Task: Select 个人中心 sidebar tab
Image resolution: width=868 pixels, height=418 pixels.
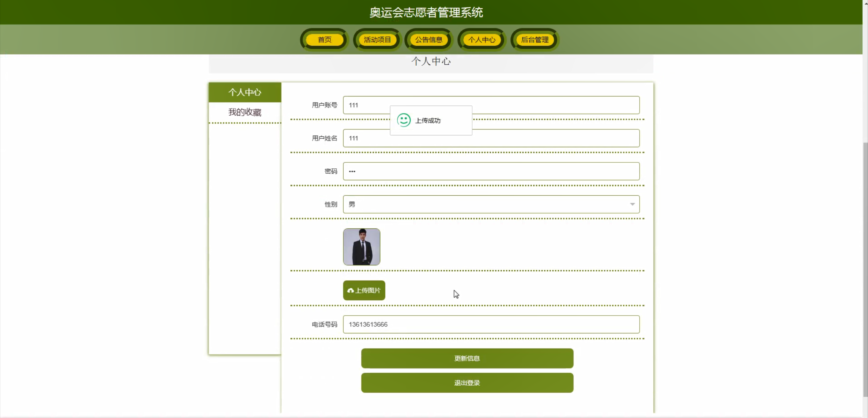Action: pyautogui.click(x=245, y=92)
